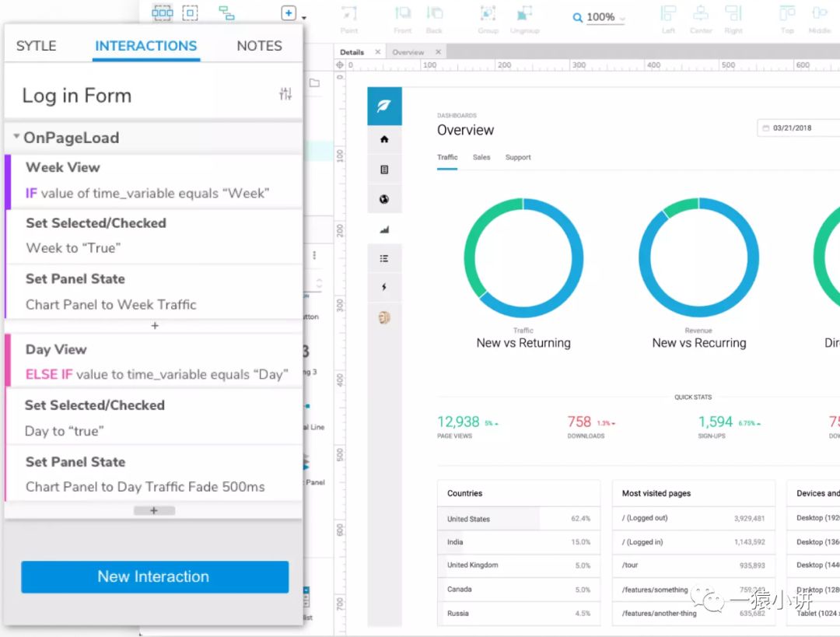Open the interaction settings sliders icon
Viewport: 840px width, 637px height.
(285, 94)
